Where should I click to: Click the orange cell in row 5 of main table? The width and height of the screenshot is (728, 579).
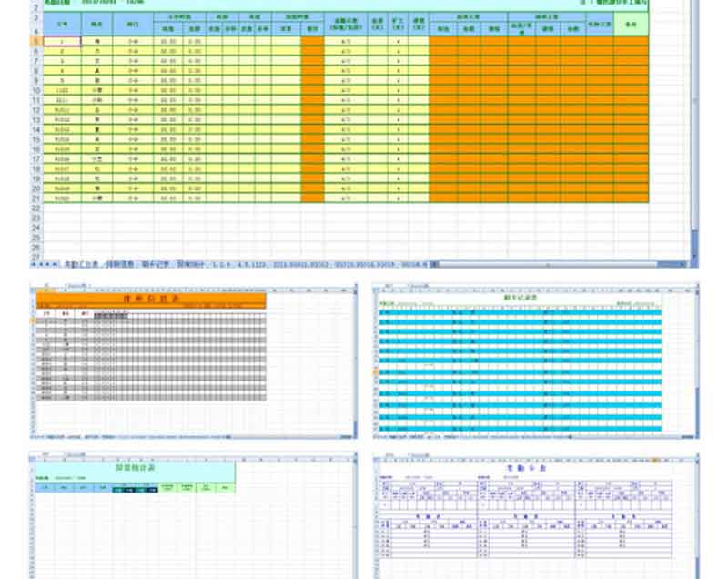[311, 42]
